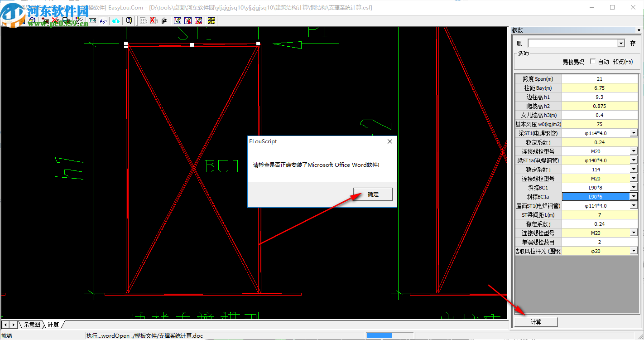Switch to the 示意图 tab
This screenshot has height=340, width=644.
tap(32, 325)
